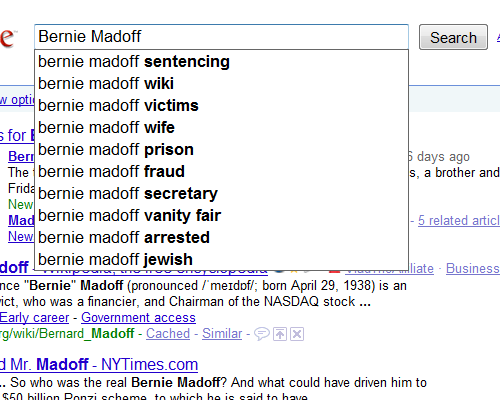500x400 pixels.
Task: Pick the 'bernie madoff wife' suggestion
Action: click(x=221, y=128)
